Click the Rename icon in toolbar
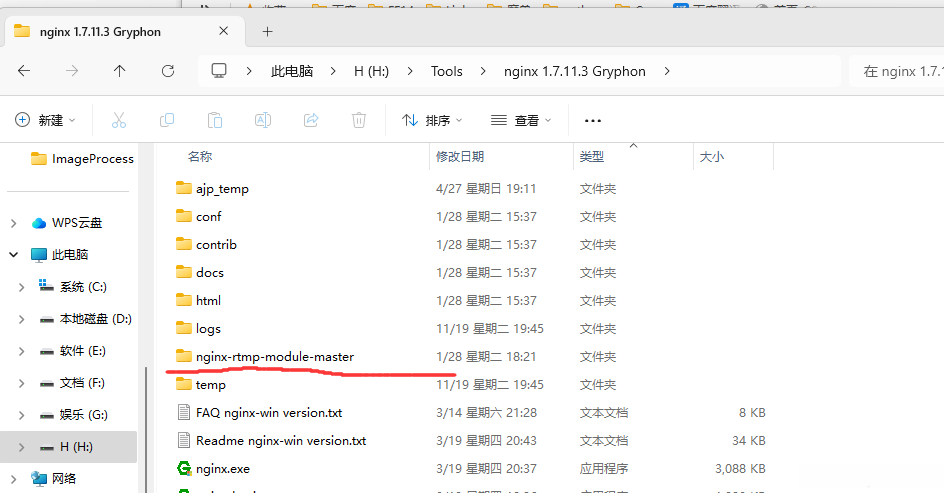 263,120
